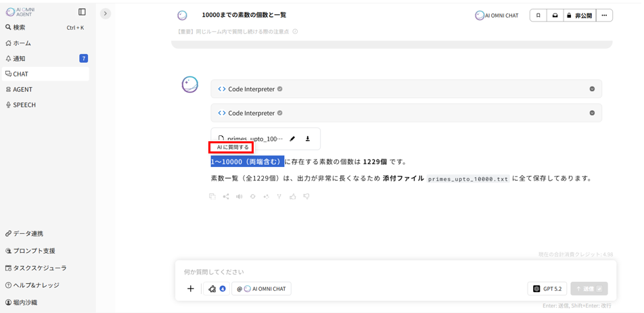The height and width of the screenshot is (313, 644).
Task: Focus the 何か質問してください input field
Action: point(396,272)
